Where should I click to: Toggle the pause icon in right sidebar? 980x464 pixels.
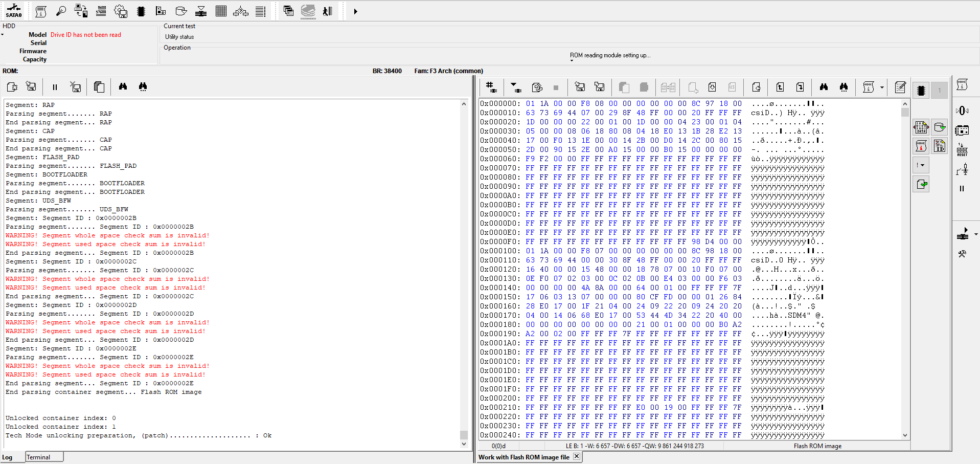pos(962,189)
